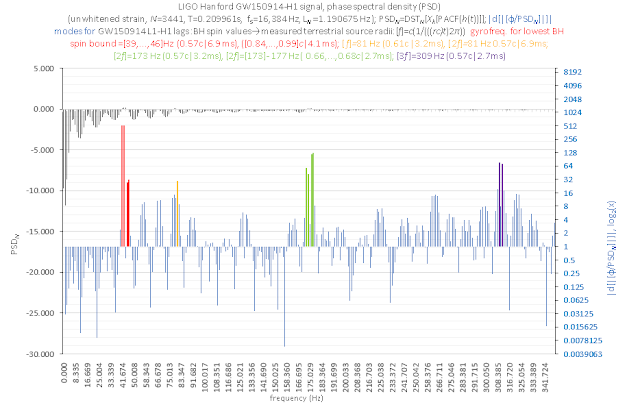Screen dimensions: 640x407
Task: Click the right-axis tick label '0.03125'
Action: [x=578, y=314]
